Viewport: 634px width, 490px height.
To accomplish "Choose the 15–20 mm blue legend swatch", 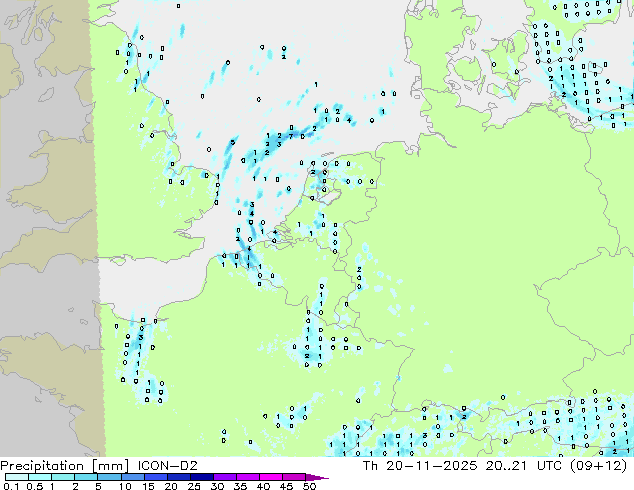I will 155,477.
